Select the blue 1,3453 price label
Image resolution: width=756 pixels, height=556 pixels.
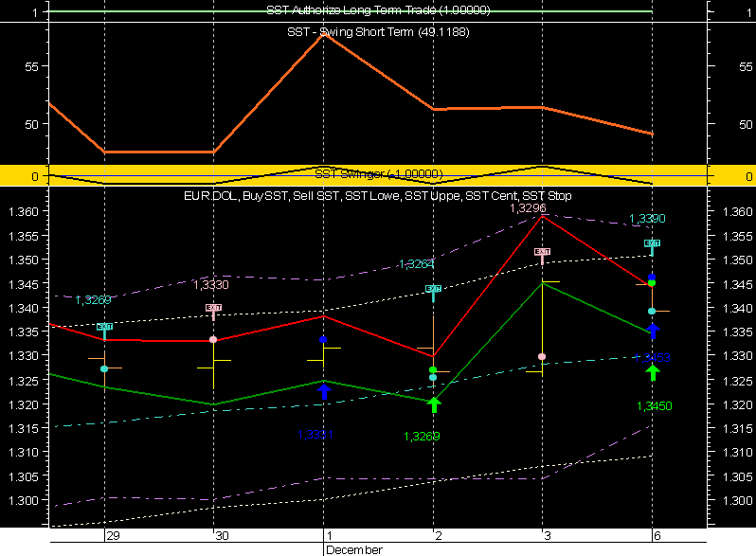tap(652, 358)
